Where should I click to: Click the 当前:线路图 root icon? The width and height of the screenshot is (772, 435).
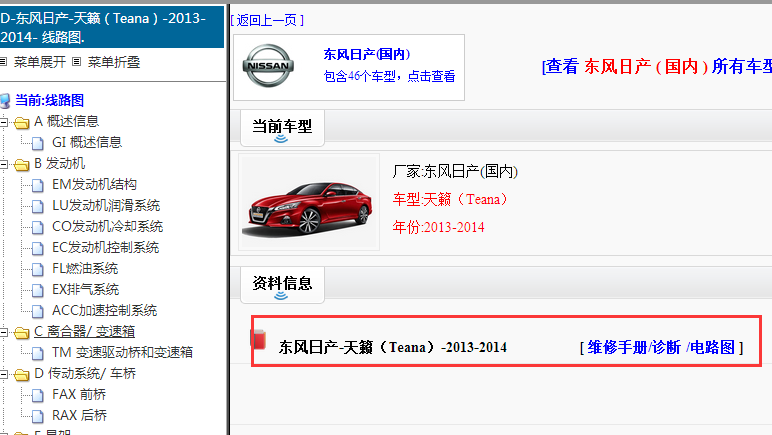[x=5, y=101]
